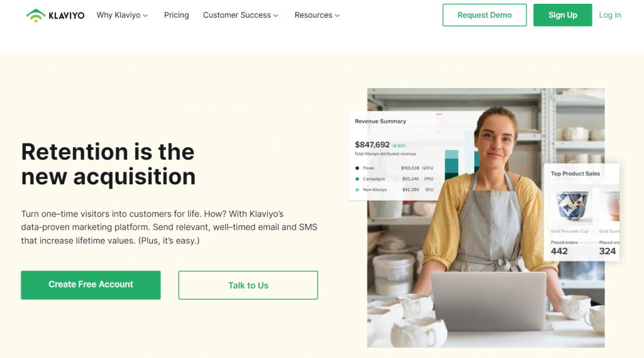Screen dimensions: 644x358
Task: Click the $847,692 total revenue figure
Action: point(372,145)
